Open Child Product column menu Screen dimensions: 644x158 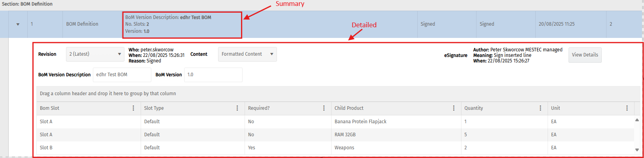coord(454,108)
